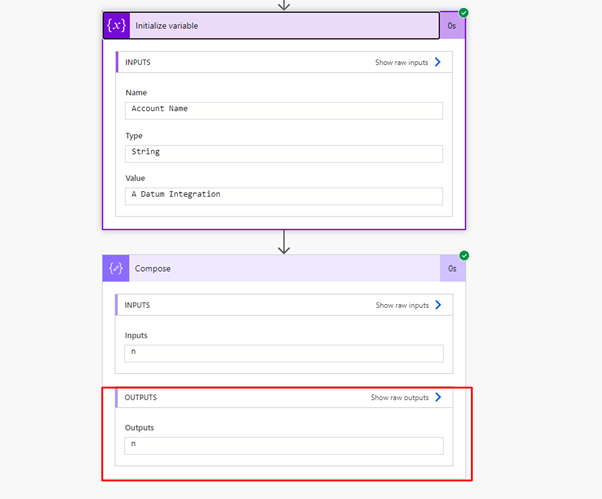This screenshot has width=602, height=499.
Task: Expand raw inputs chevron in Compose
Action: (438, 305)
